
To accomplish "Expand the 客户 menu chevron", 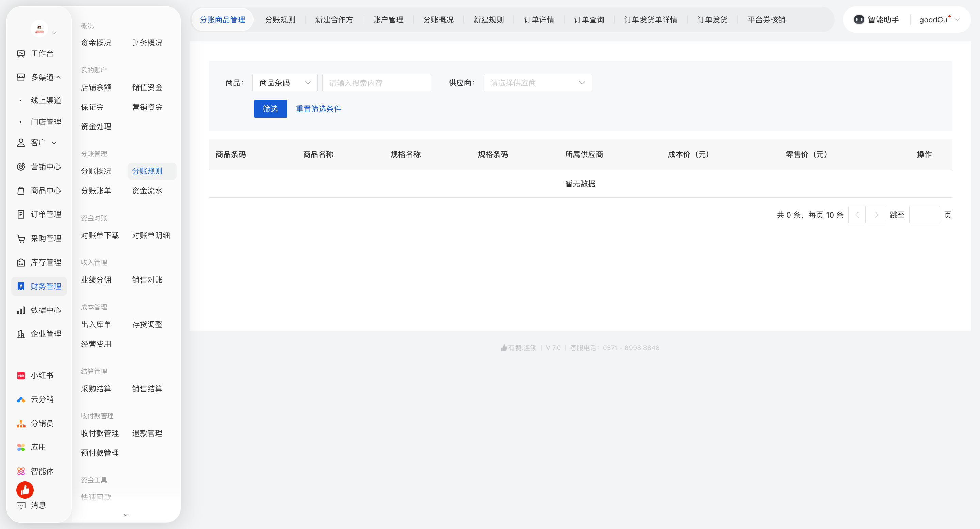I will coord(54,143).
